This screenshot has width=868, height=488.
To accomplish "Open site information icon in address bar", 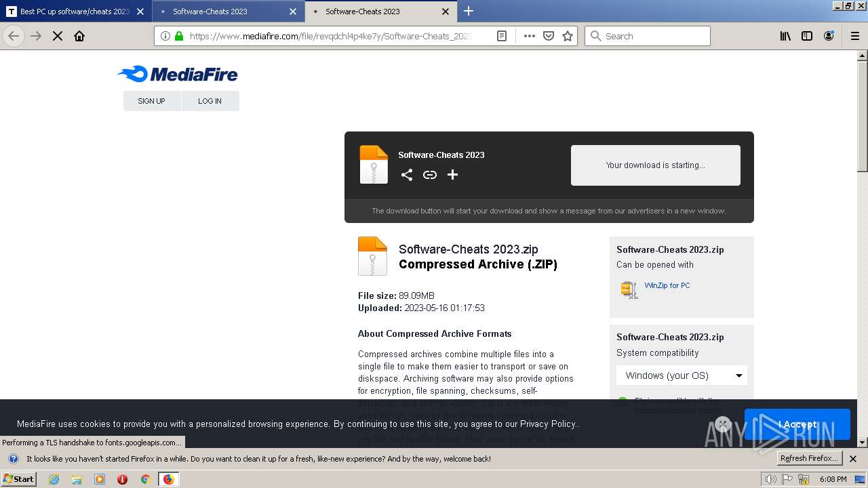I will (165, 36).
